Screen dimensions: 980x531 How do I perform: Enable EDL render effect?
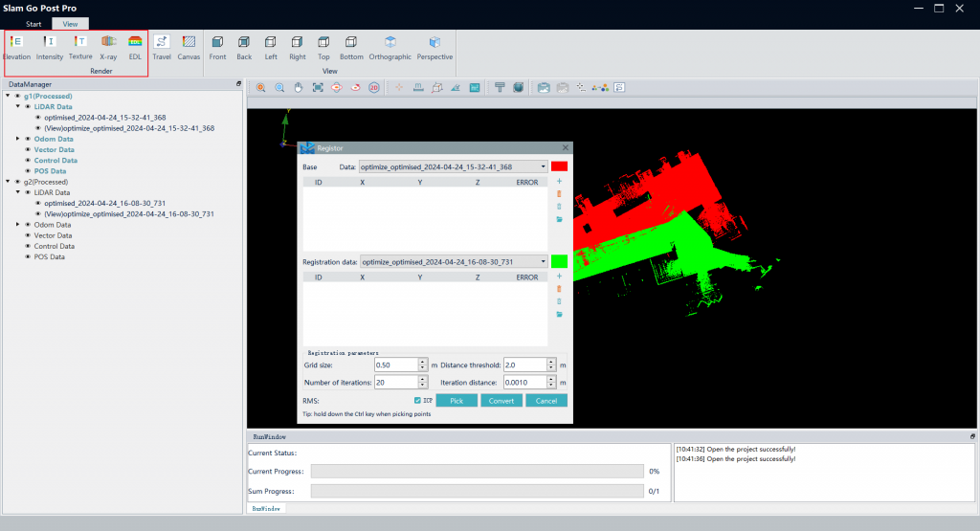[135, 47]
